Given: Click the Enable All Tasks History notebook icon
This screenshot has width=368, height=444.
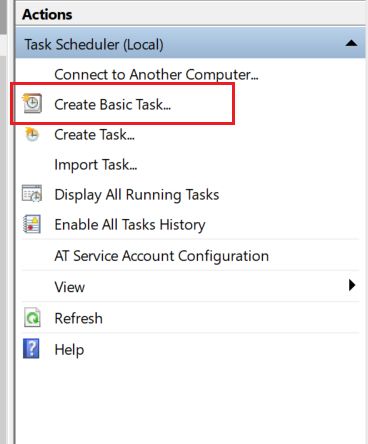Looking at the screenshot, I should [x=32, y=224].
